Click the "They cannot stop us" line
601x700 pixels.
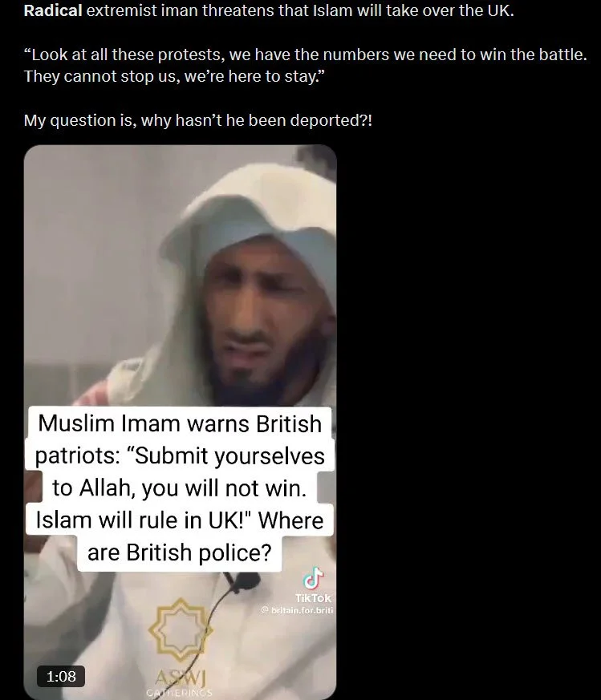click(172, 76)
